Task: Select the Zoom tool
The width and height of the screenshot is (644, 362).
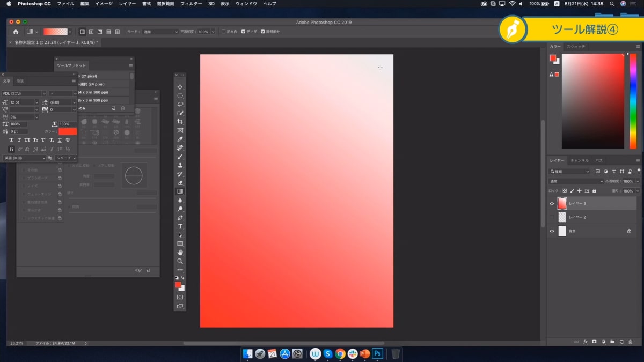Action: (180, 261)
